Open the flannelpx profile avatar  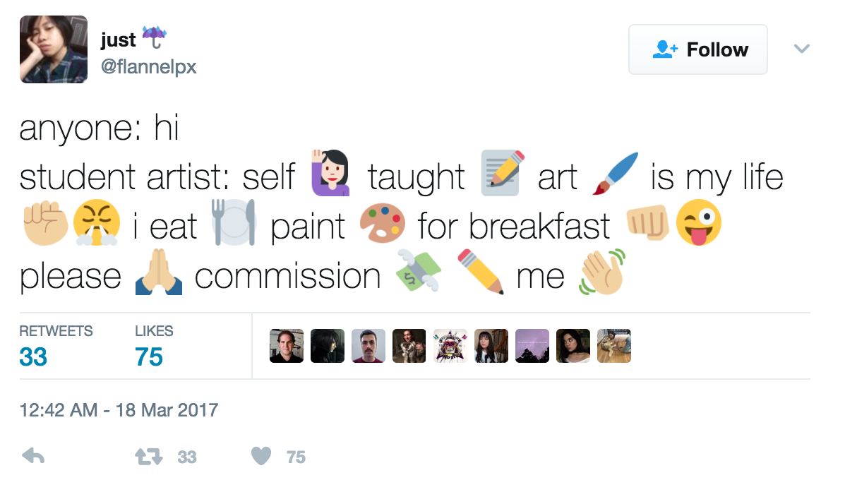pyautogui.click(x=54, y=49)
